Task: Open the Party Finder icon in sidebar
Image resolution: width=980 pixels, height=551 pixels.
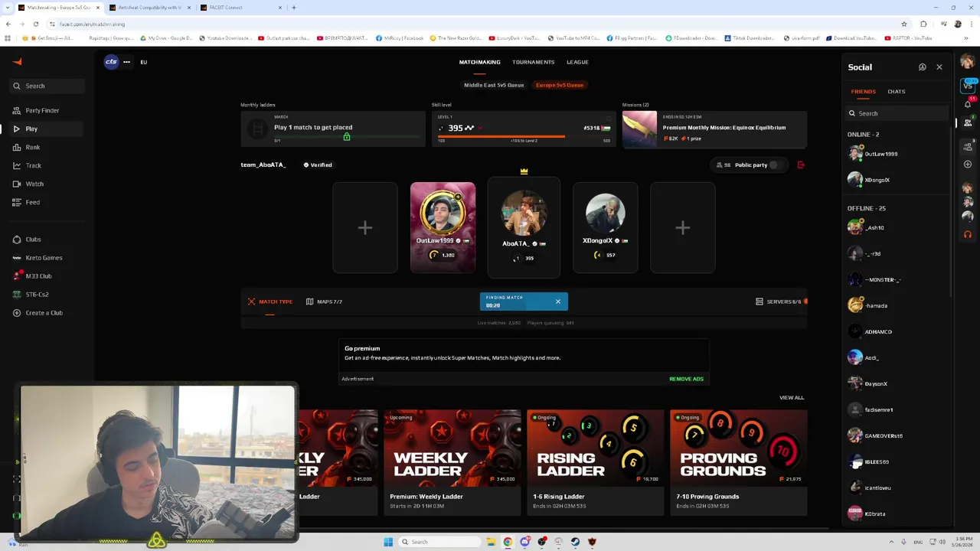Action: 17,110
